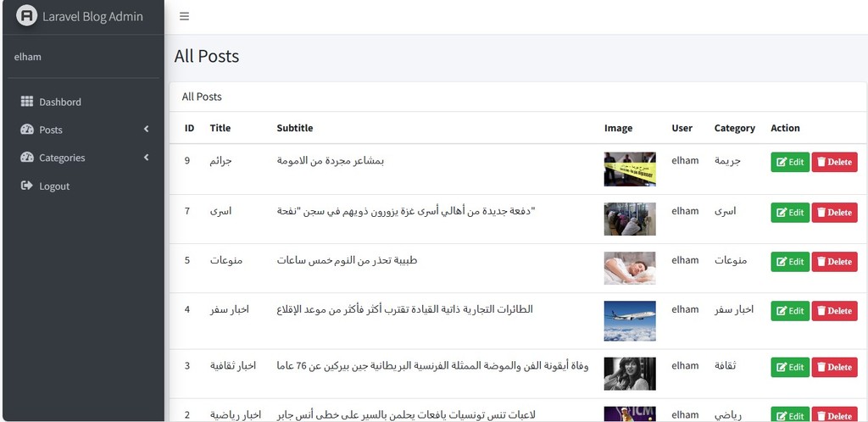Click the Laravel Blog Admin brand link
The image size is (868, 422).
pyautogui.click(x=83, y=17)
